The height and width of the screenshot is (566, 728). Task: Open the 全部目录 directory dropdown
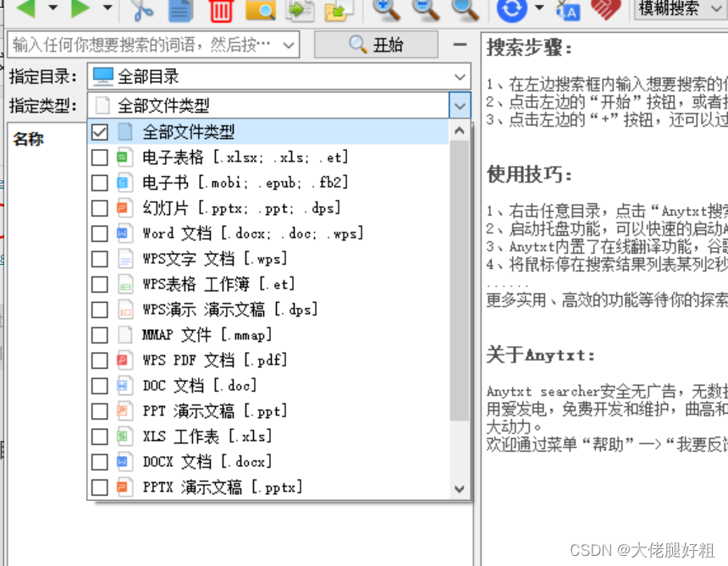point(279,76)
